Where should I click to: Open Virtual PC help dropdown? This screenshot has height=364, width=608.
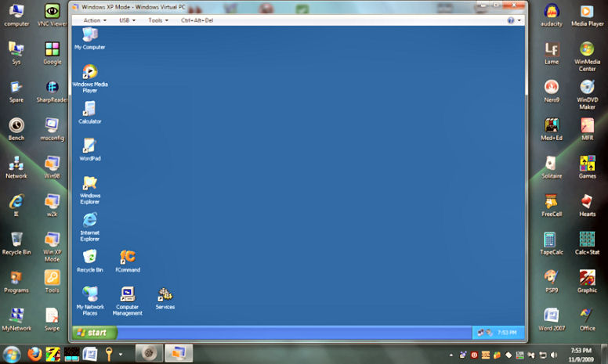513,20
